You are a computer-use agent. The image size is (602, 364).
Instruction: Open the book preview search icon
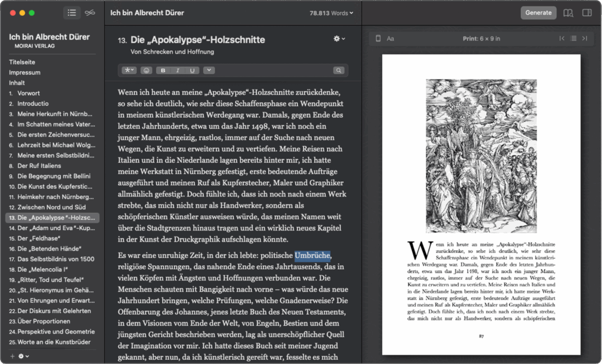click(568, 13)
